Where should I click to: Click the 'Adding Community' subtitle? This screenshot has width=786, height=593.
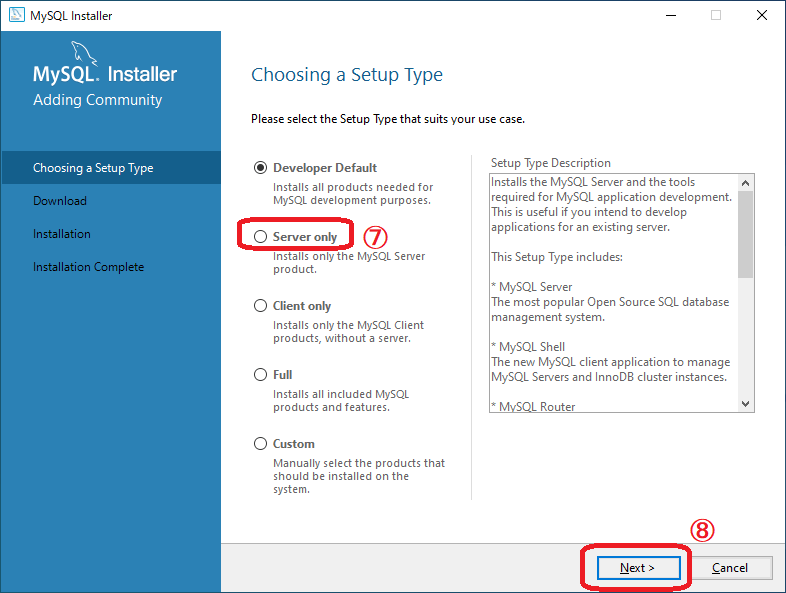point(98,100)
